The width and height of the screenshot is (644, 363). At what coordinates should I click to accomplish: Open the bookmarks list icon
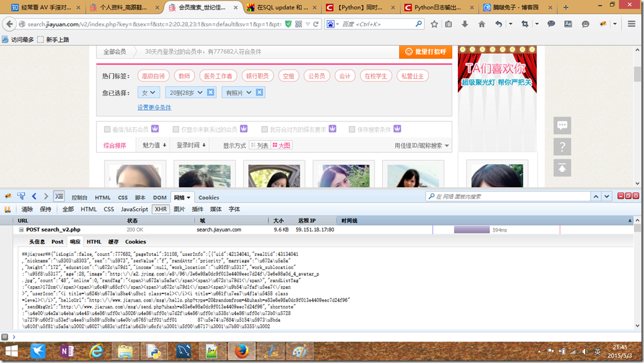[x=449, y=24]
